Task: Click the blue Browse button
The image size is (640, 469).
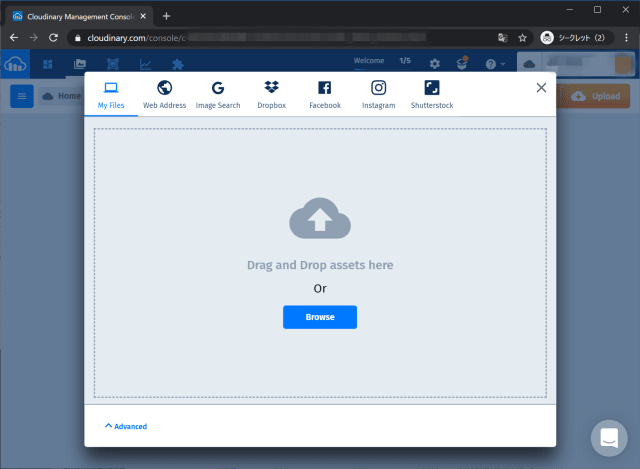Action: pos(320,317)
